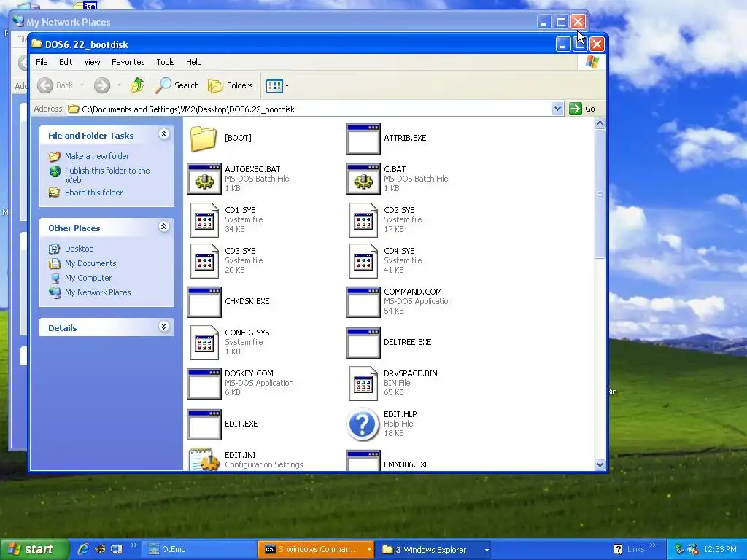The height and width of the screenshot is (560, 747).
Task: Open the Windows Explorer taskbar group dropdown
Action: tap(487, 550)
